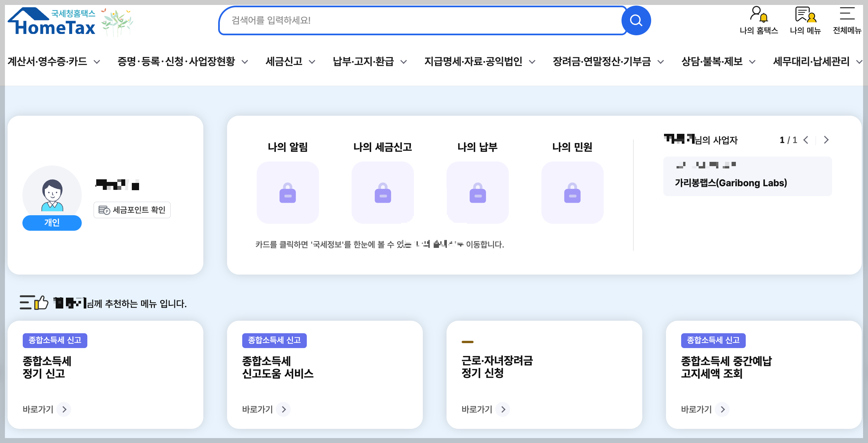The width and height of the screenshot is (868, 443).
Task: Click the 세금포인트 확인 button
Action: click(132, 210)
